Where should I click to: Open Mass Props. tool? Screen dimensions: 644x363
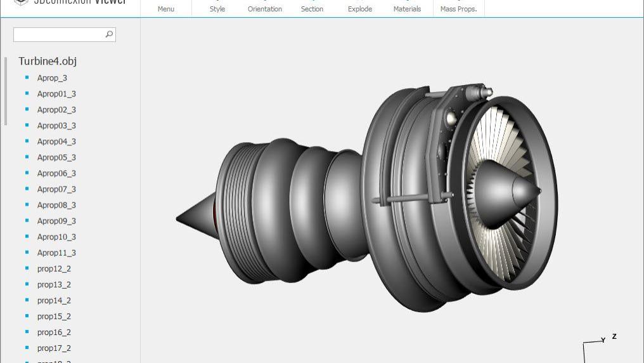coord(458,8)
